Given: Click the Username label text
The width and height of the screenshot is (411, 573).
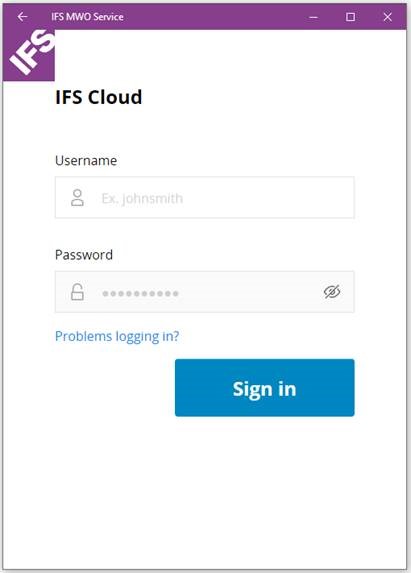Looking at the screenshot, I should 86,161.
